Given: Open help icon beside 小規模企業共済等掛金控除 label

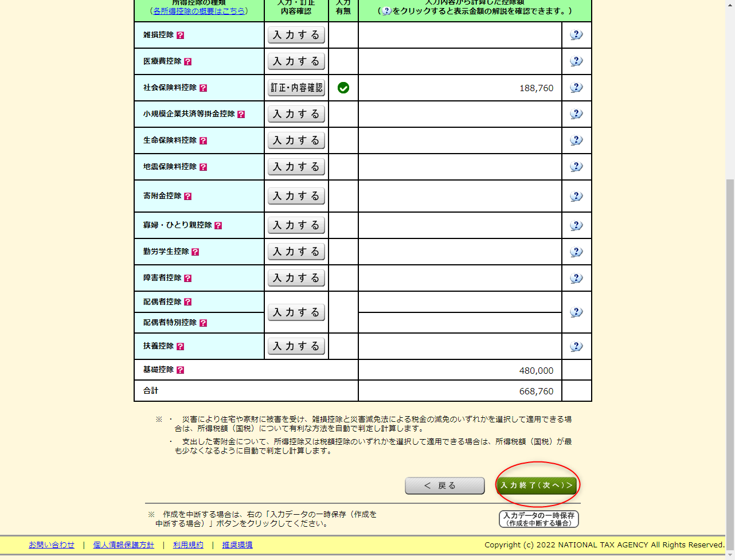Looking at the screenshot, I should [241, 115].
